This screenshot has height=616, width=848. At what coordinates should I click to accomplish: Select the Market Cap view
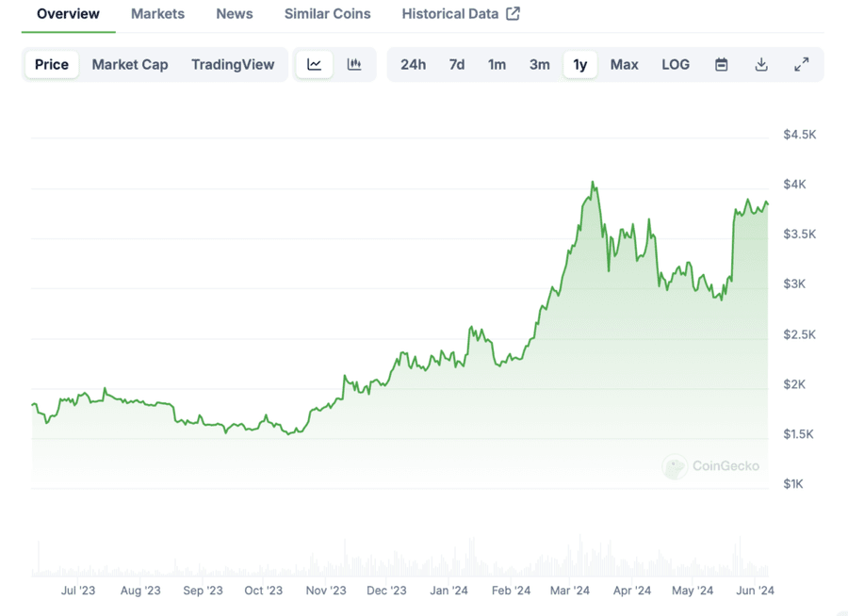pos(129,64)
